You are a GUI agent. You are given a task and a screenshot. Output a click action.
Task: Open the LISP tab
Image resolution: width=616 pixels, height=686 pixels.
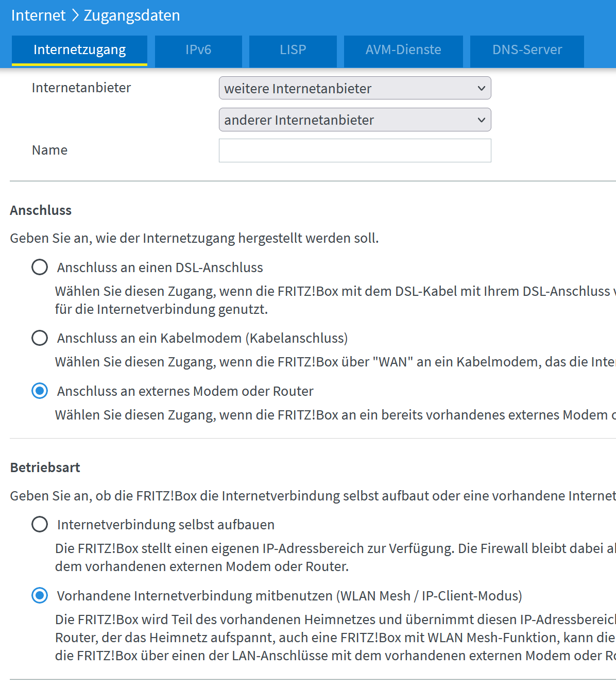(x=293, y=50)
